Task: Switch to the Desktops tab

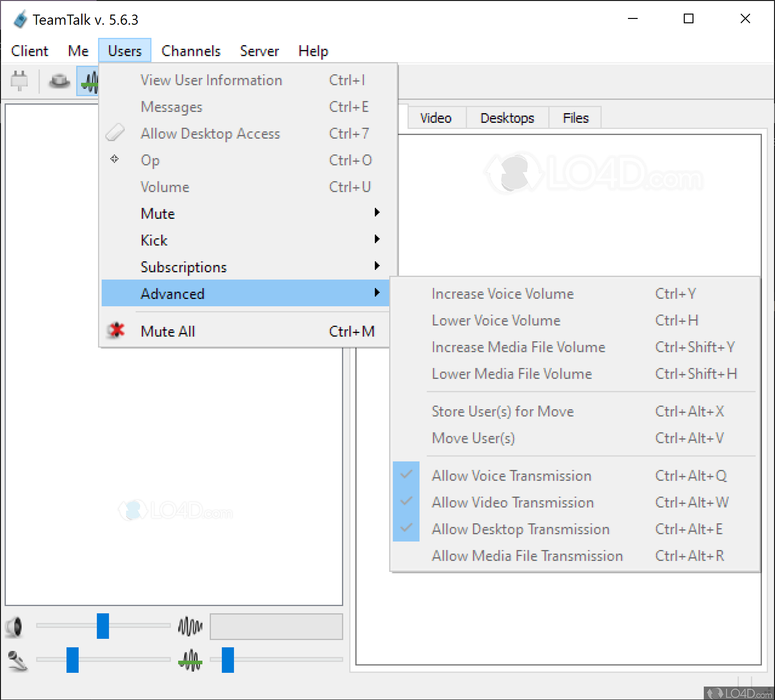Action: (507, 118)
